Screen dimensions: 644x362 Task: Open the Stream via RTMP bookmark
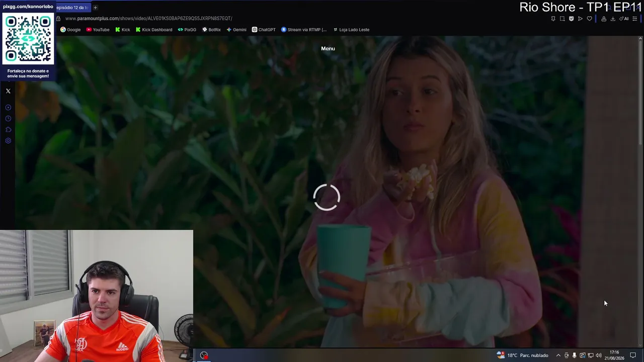pyautogui.click(x=304, y=30)
